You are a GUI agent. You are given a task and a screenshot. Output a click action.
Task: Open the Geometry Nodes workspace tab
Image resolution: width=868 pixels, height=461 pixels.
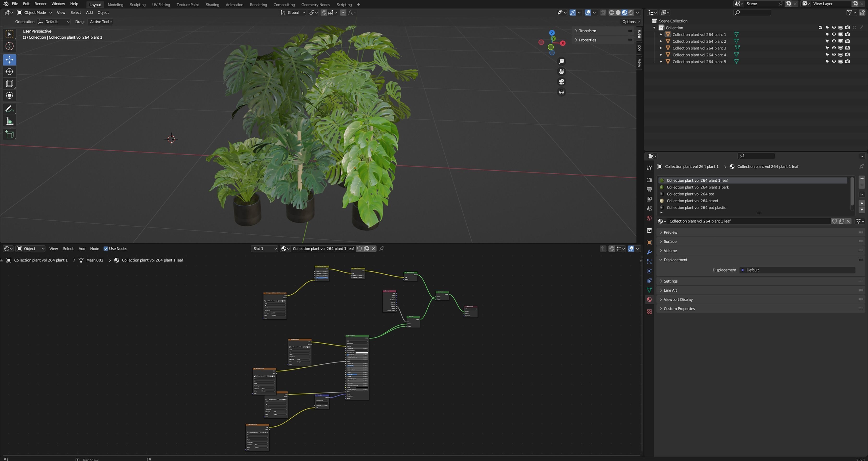315,5
